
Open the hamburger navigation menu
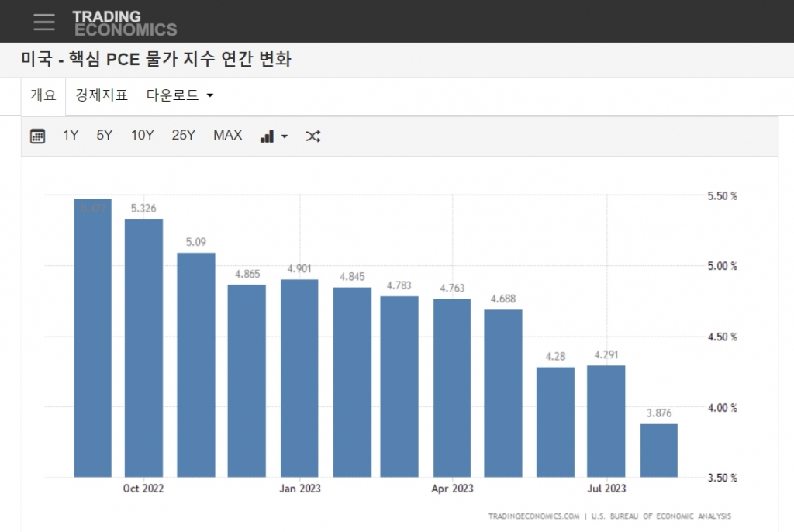coord(44,22)
